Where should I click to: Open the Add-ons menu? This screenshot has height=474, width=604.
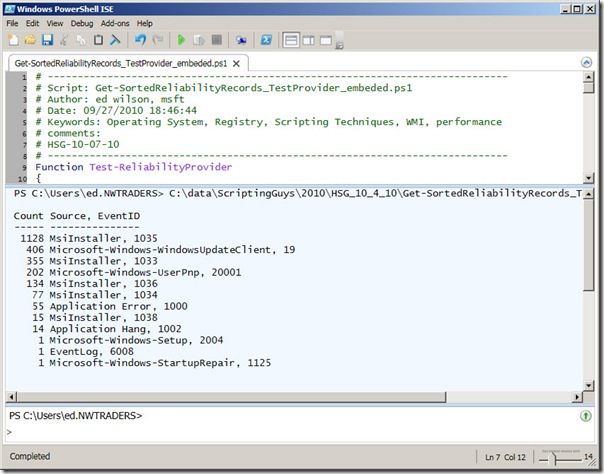coord(115,23)
